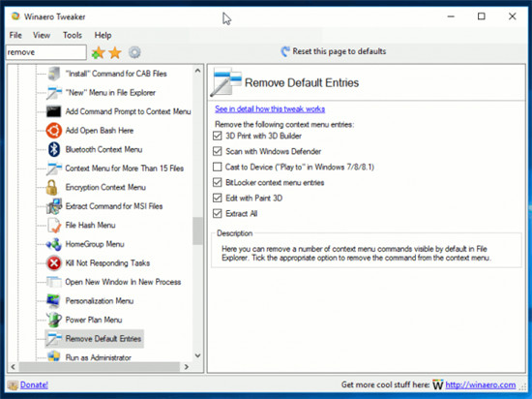The height and width of the screenshot is (399, 532).
Task: Click the tree scroll up arrow
Action: [x=197, y=71]
